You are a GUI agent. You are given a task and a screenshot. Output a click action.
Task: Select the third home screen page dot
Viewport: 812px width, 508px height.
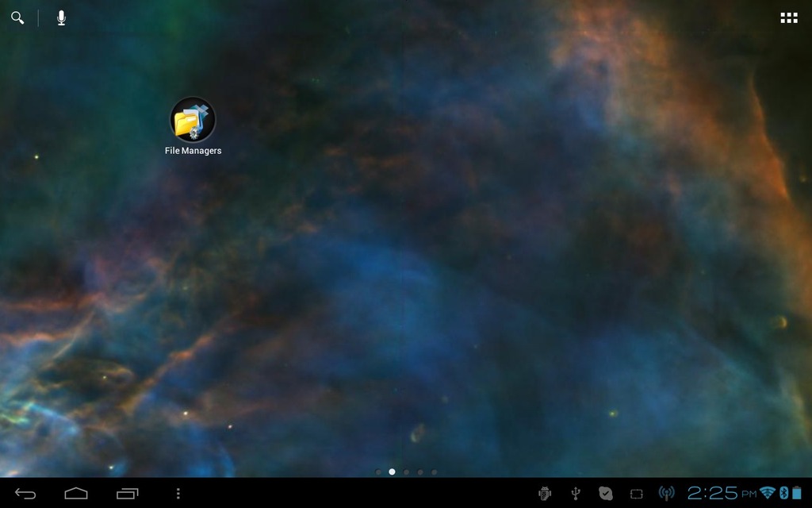coord(407,472)
